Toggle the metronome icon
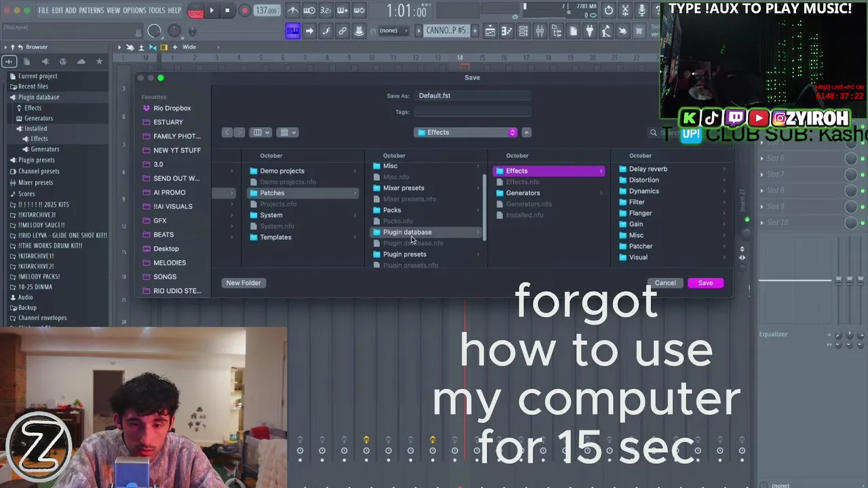This screenshot has height=488, width=868. pyautogui.click(x=292, y=10)
